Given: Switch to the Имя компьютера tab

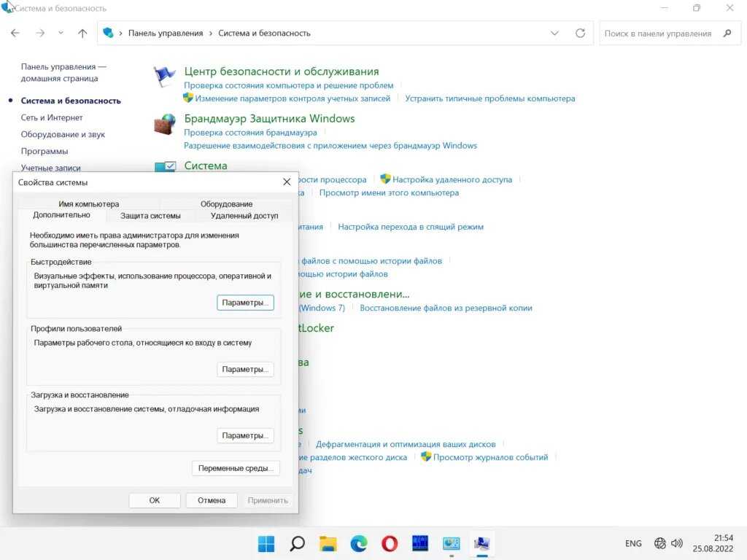Looking at the screenshot, I should (x=88, y=204).
